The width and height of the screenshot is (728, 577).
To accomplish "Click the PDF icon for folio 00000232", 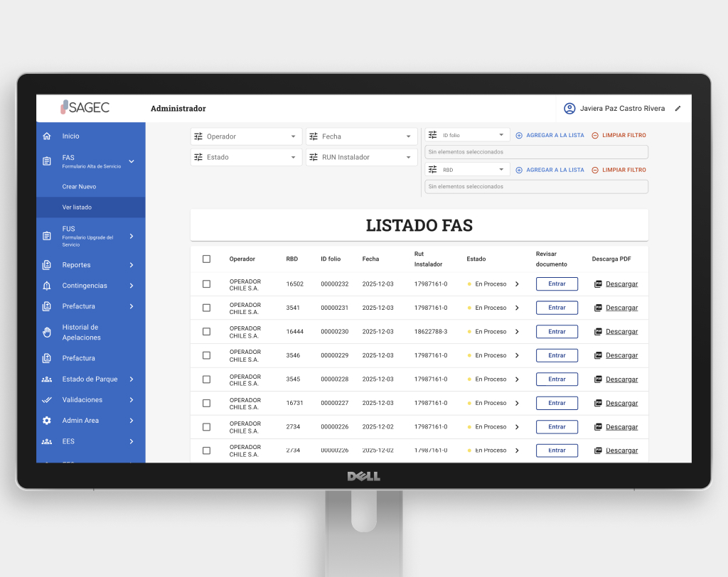I will pos(598,284).
